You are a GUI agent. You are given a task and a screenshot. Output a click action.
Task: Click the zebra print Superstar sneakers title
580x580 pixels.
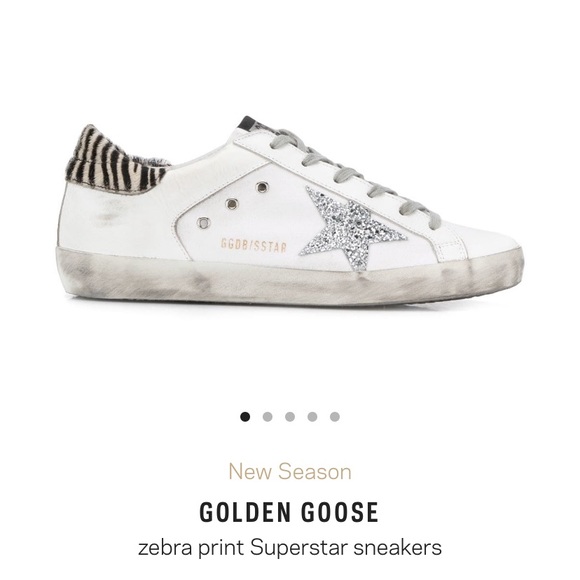coord(290,548)
